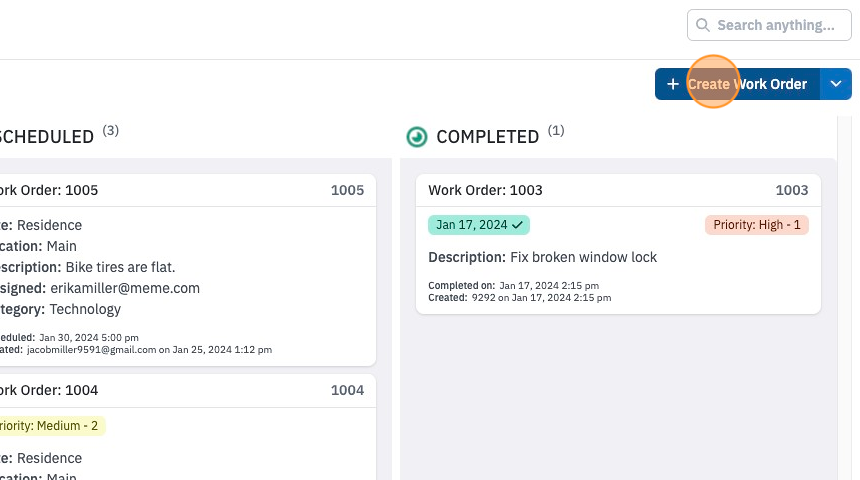Click the Completed status circle icon
This screenshot has width=860, height=480.
coord(417,137)
